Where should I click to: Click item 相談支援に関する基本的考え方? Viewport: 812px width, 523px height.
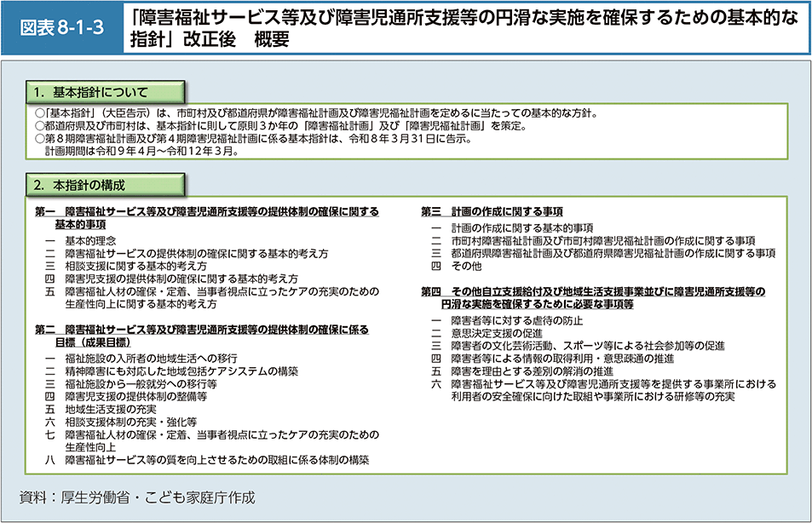pos(135,266)
